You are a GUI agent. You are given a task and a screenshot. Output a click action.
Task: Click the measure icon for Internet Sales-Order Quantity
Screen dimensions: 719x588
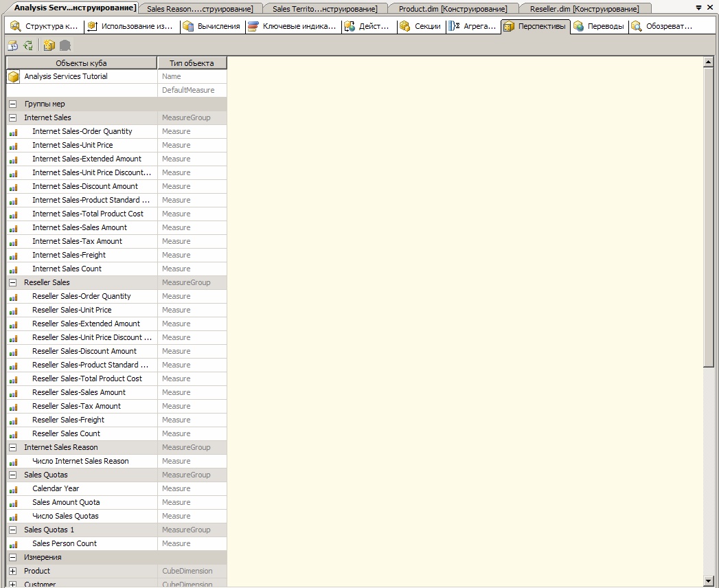[x=14, y=132]
